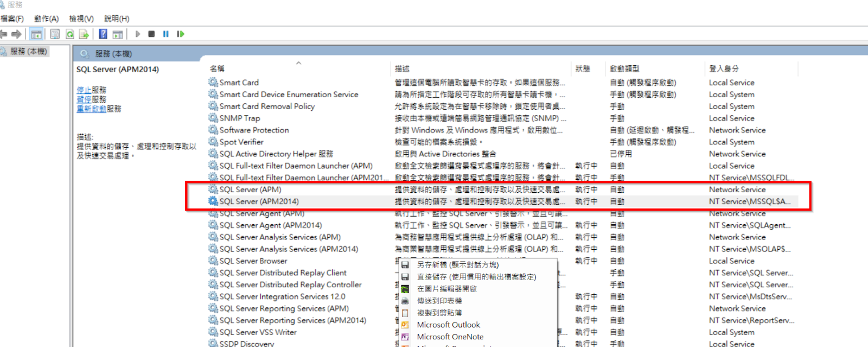Select SQL Server Agent (APM2014) row
This screenshot has height=347, width=868.
(x=502, y=225)
